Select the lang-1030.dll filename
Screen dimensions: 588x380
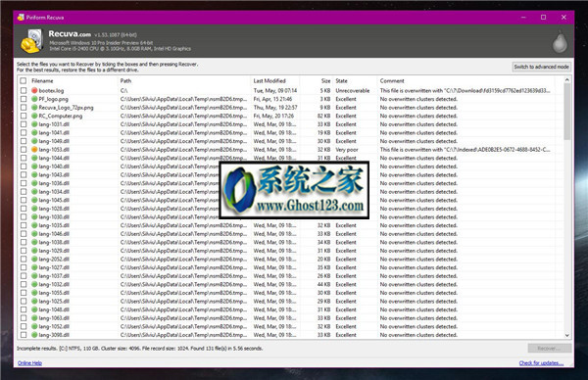[54, 217]
